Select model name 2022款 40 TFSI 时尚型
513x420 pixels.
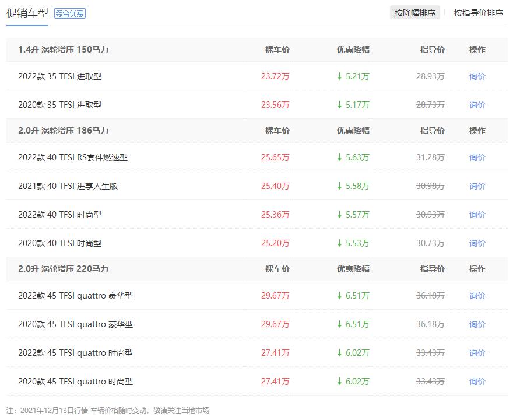point(60,215)
